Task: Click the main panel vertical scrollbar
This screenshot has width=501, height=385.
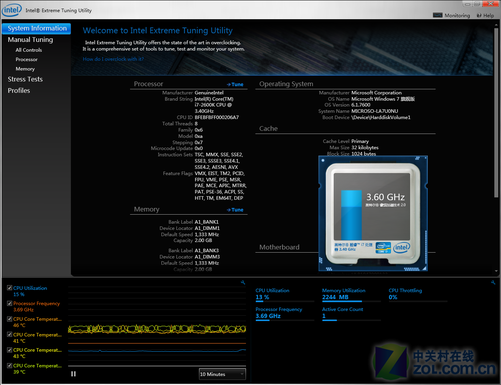Action: click(496, 113)
